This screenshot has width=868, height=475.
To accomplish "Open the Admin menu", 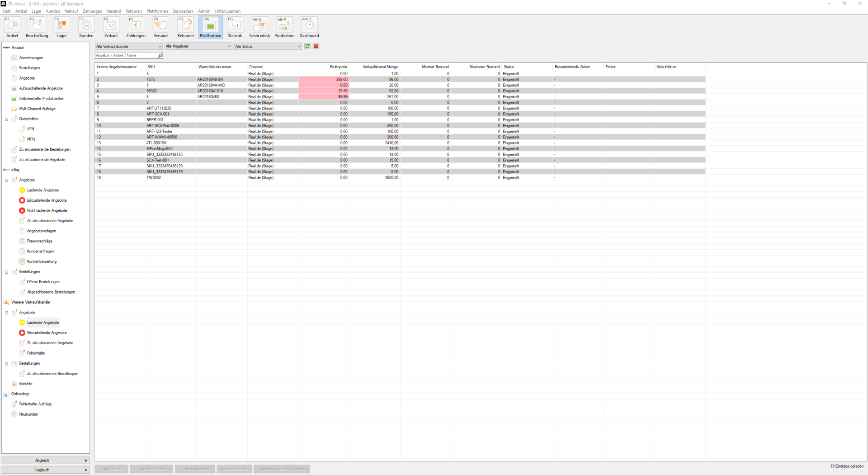I will tap(204, 11).
